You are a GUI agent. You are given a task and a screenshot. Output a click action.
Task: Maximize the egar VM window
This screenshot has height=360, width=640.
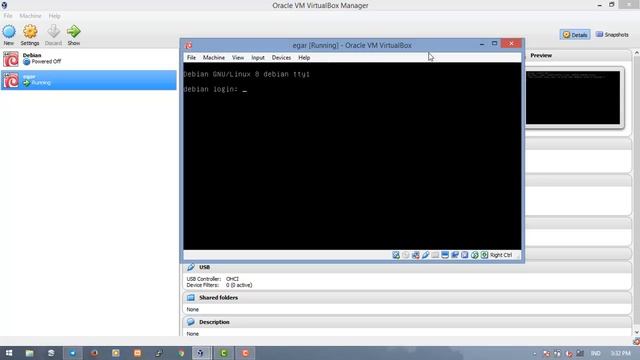tap(494, 43)
